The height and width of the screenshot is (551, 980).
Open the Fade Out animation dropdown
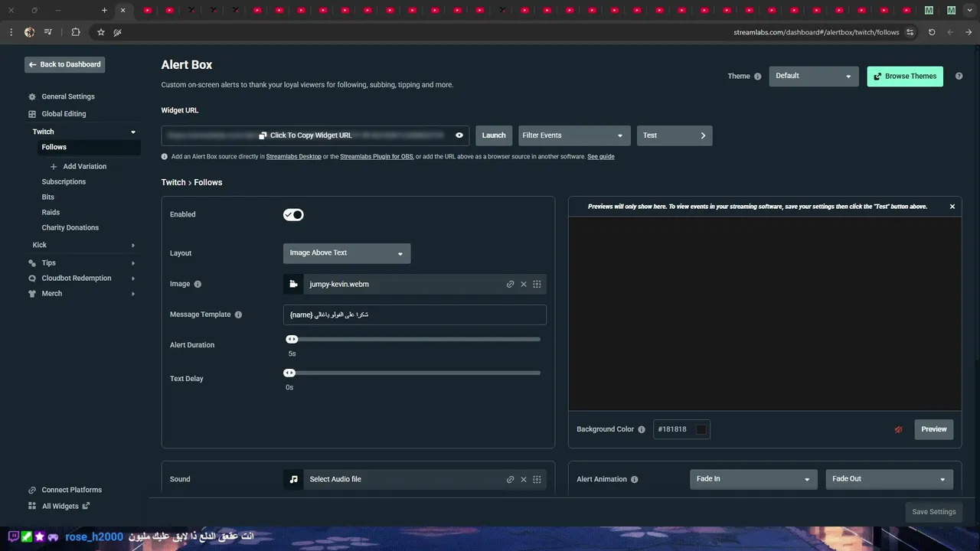coord(890,479)
